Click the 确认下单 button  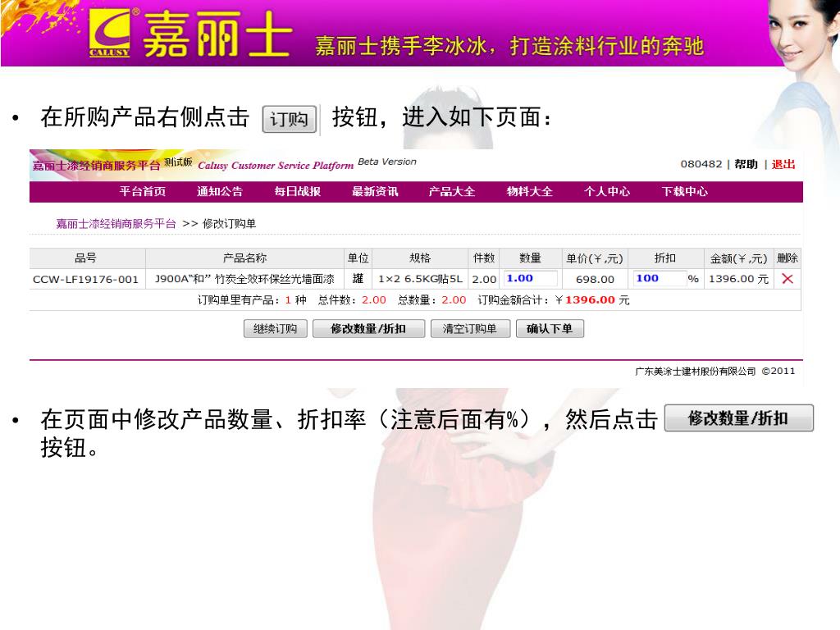pos(550,328)
